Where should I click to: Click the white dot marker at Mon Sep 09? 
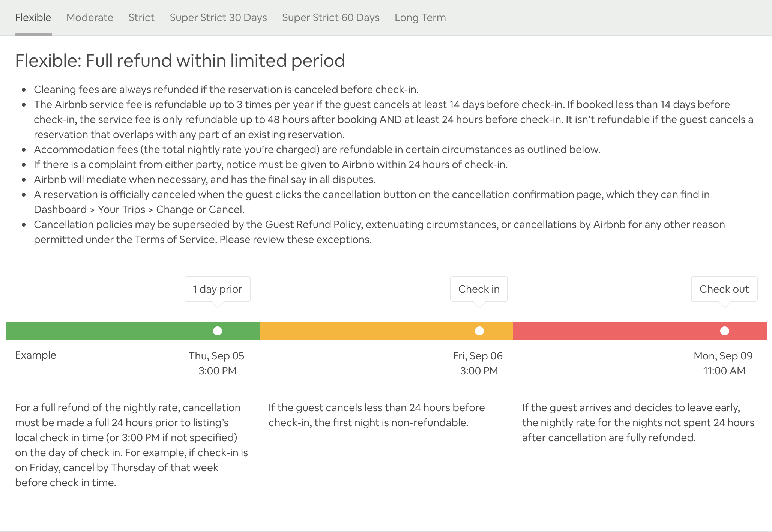click(x=723, y=330)
